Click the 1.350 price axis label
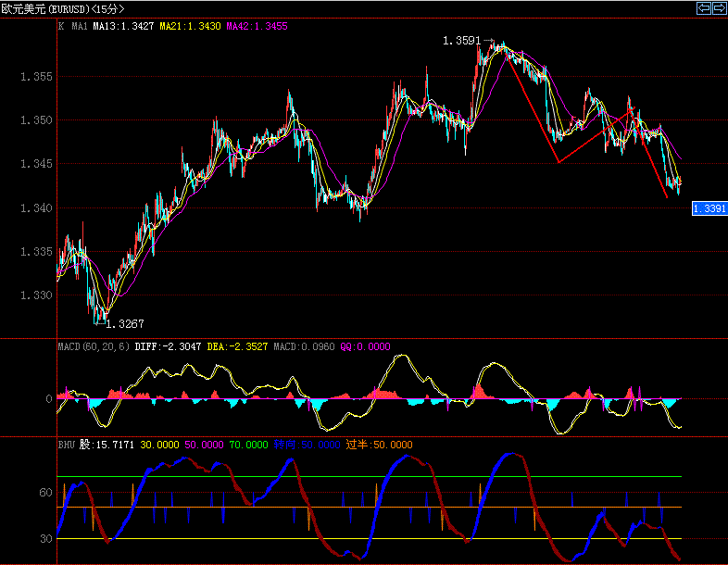The image size is (728, 565). click(x=36, y=120)
